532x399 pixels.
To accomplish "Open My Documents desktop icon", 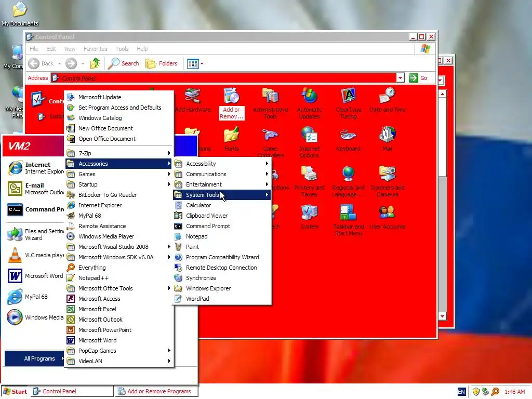I will (x=20, y=14).
